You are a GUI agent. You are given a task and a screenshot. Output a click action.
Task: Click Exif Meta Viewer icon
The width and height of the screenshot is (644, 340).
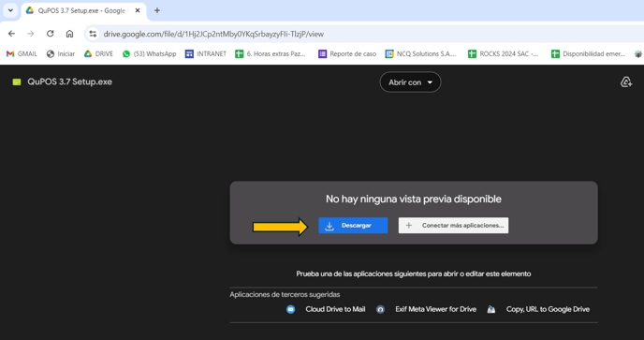click(380, 309)
